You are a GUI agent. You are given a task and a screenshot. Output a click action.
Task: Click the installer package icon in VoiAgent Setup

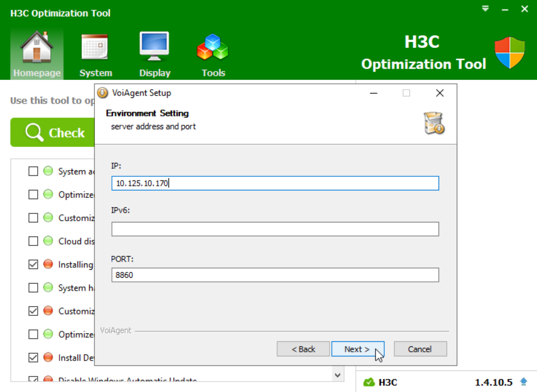(x=434, y=123)
